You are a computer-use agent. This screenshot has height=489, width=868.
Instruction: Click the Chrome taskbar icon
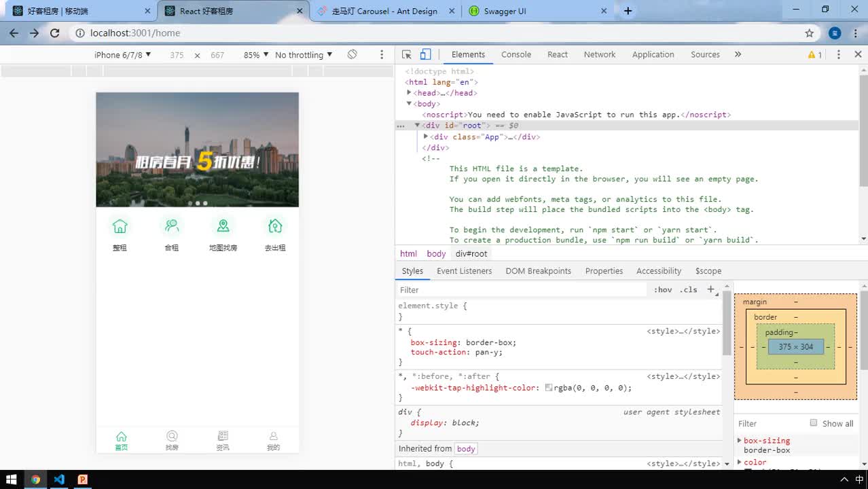[x=35, y=479]
